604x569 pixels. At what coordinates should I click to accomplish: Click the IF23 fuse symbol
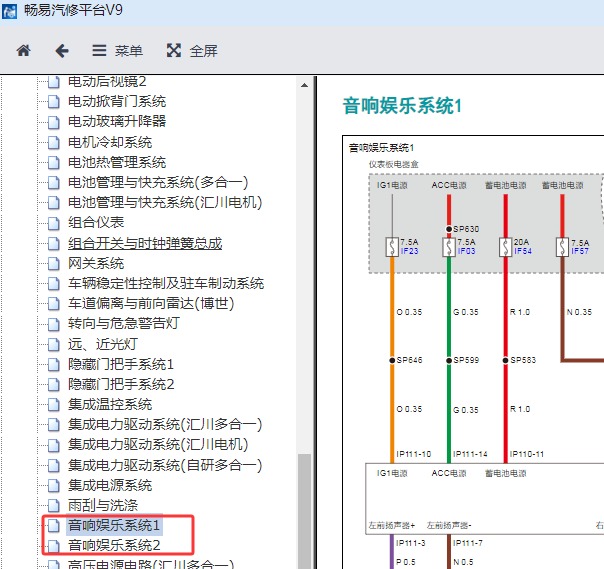coord(392,247)
